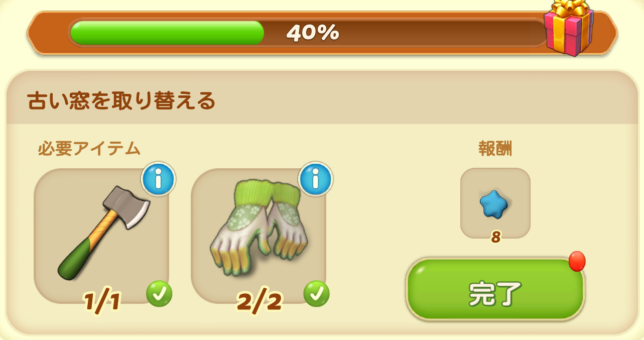Select the axe item icon
The width and height of the screenshot is (644, 340).
coord(104,233)
